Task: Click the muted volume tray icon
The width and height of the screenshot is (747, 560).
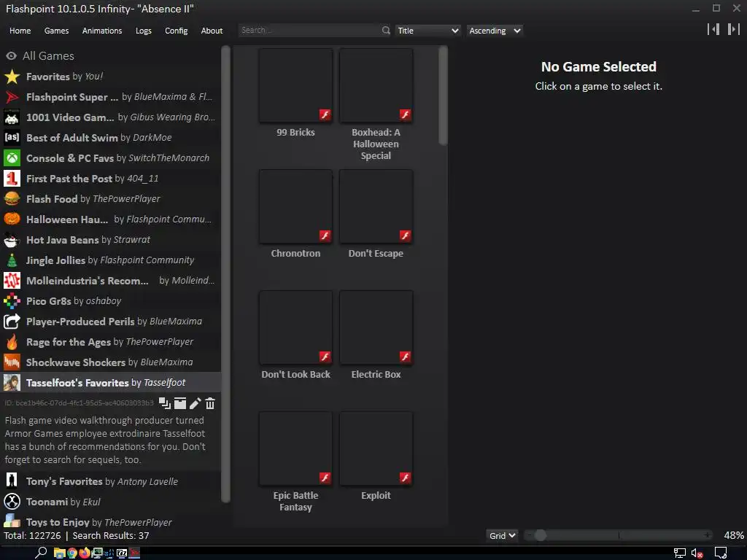Action: pos(697,553)
